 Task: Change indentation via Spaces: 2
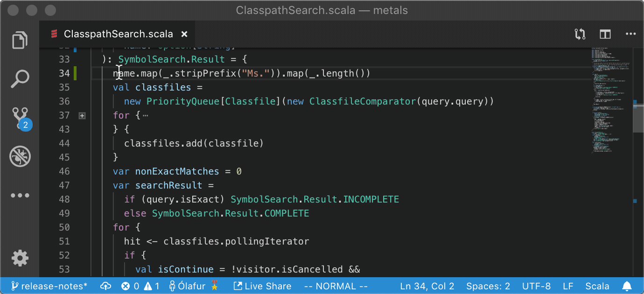point(488,286)
